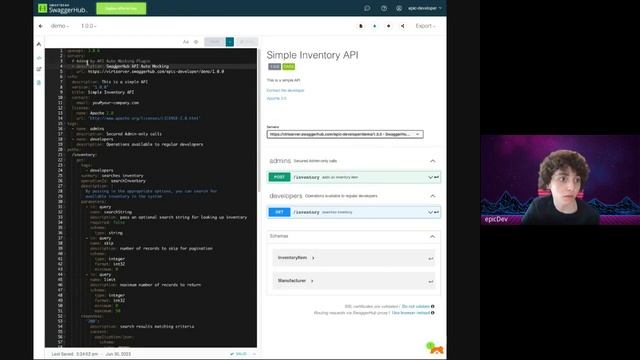
Task: Open editor settings gear icon above the editor
Action: pos(196,42)
